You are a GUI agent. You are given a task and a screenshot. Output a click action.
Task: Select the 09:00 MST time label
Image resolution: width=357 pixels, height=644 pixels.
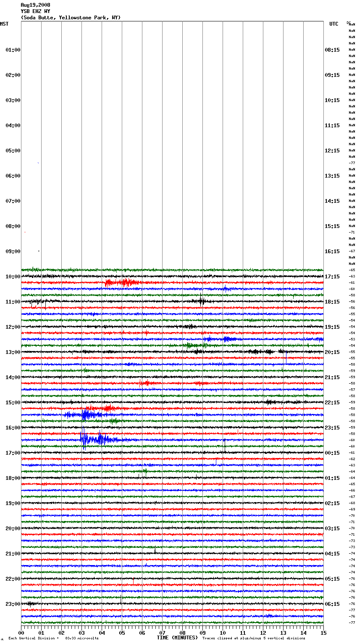13,251
